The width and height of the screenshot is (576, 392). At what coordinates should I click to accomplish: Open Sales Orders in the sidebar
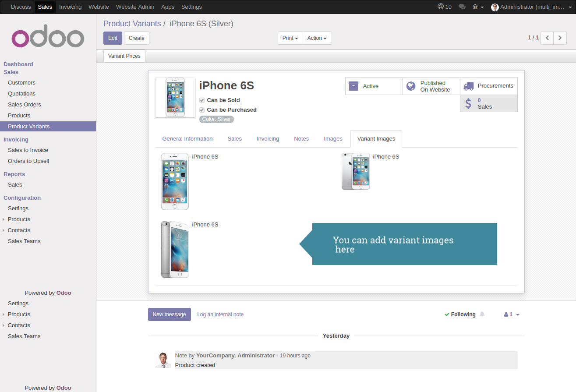(25, 104)
